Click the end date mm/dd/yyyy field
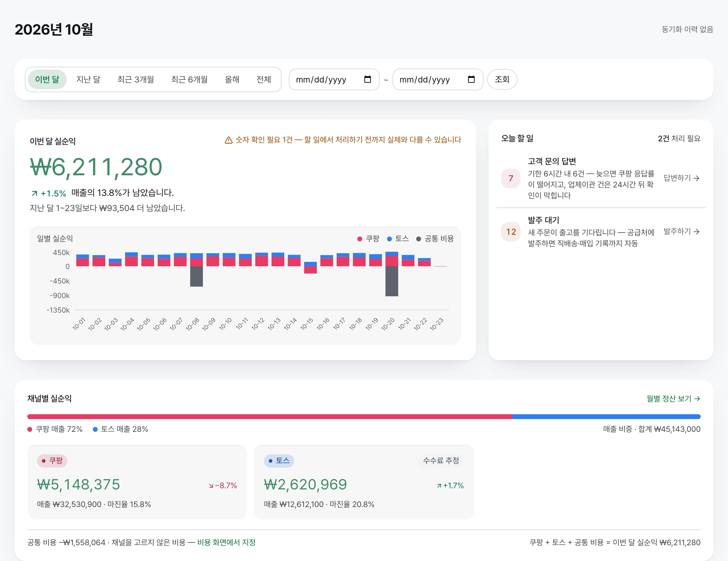Screen dimensions: 728x561 pos(438,79)
